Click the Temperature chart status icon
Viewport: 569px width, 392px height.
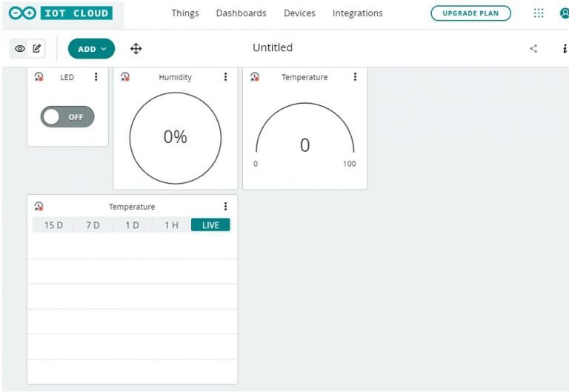[39, 207]
